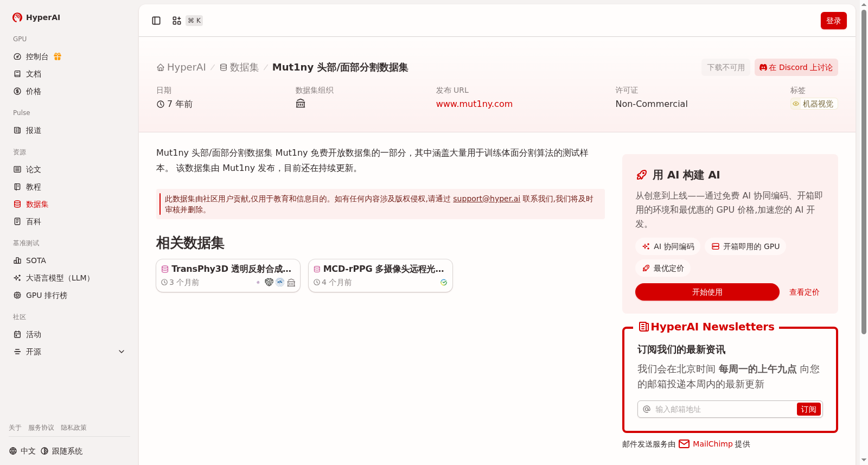Click the round avatar icon on TransPhy3D card
Viewport: 868px width, 465px height.
[x=280, y=282]
